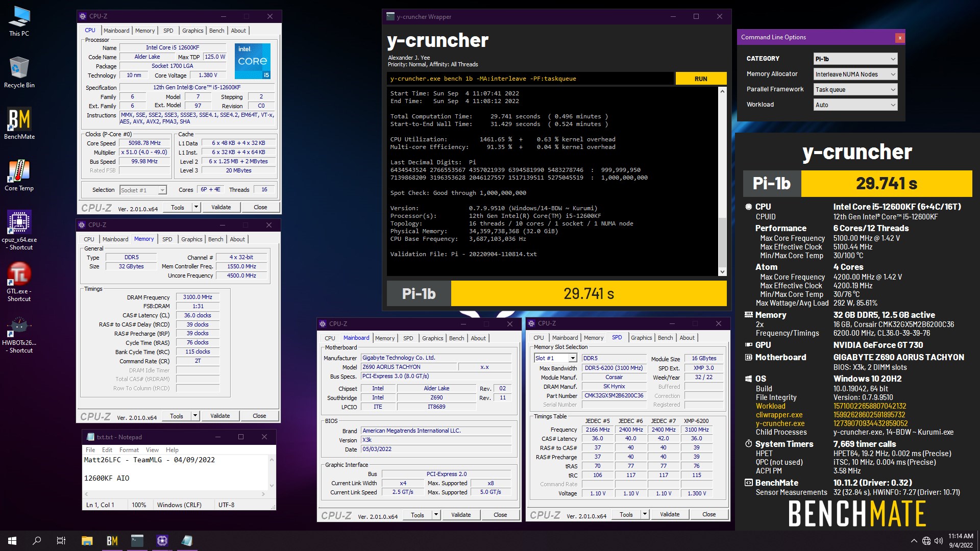
Task: Open File Explorer from the taskbar
Action: click(87, 541)
